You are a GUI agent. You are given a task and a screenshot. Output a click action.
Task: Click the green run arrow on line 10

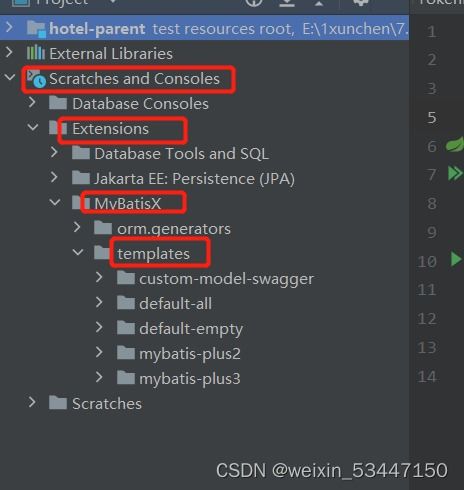point(456,259)
